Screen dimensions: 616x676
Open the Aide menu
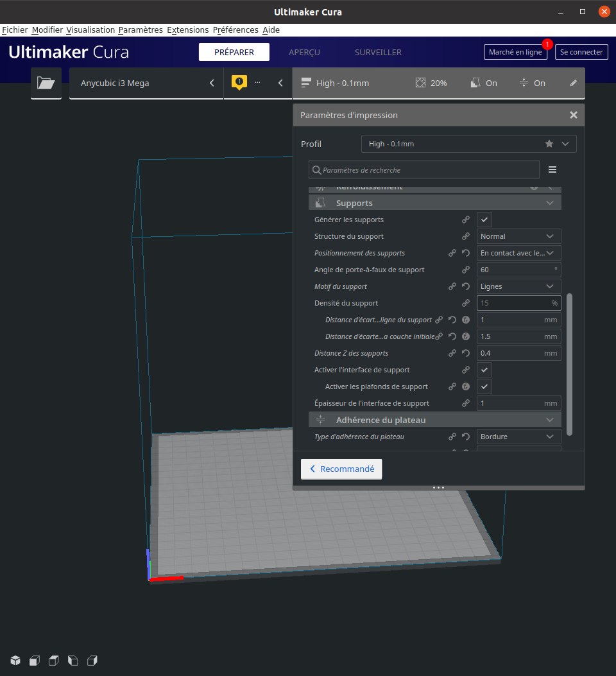271,30
